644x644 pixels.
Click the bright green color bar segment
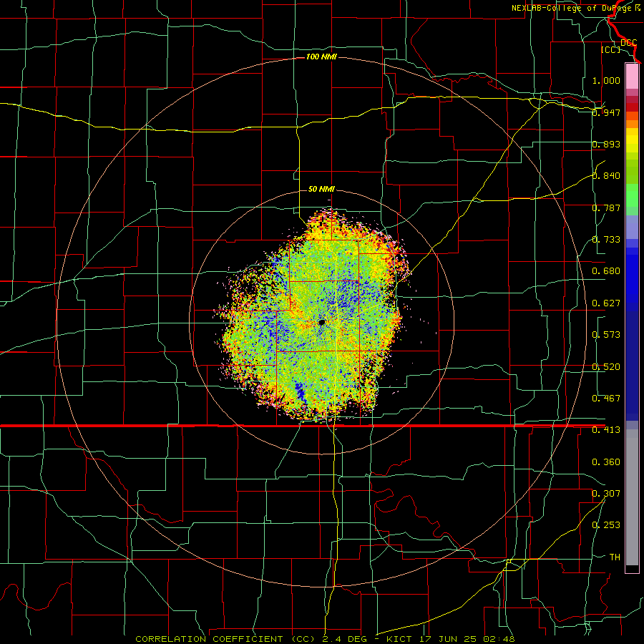coord(632,195)
